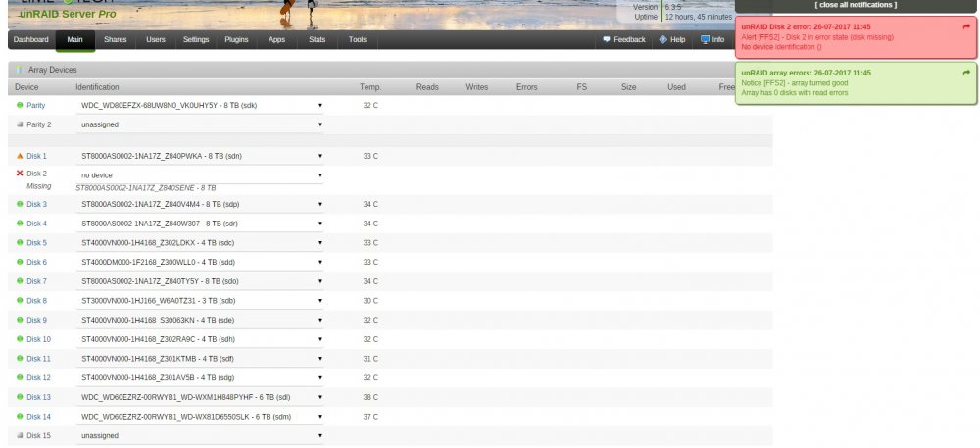980x448 pixels.
Task: Select the Main tab
Action: coord(75,39)
